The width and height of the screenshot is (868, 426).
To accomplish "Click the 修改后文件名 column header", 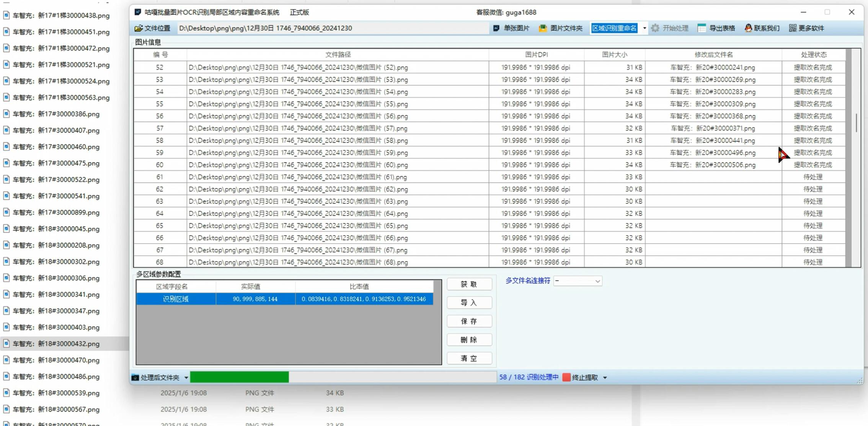I will [714, 55].
